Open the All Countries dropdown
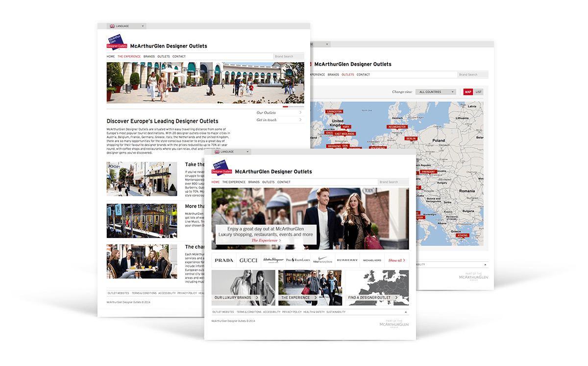This screenshot has width=588, height=366. click(436, 92)
